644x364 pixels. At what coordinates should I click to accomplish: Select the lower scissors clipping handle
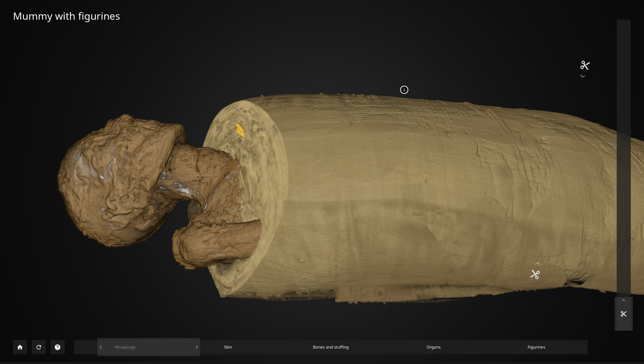pyautogui.click(x=535, y=274)
